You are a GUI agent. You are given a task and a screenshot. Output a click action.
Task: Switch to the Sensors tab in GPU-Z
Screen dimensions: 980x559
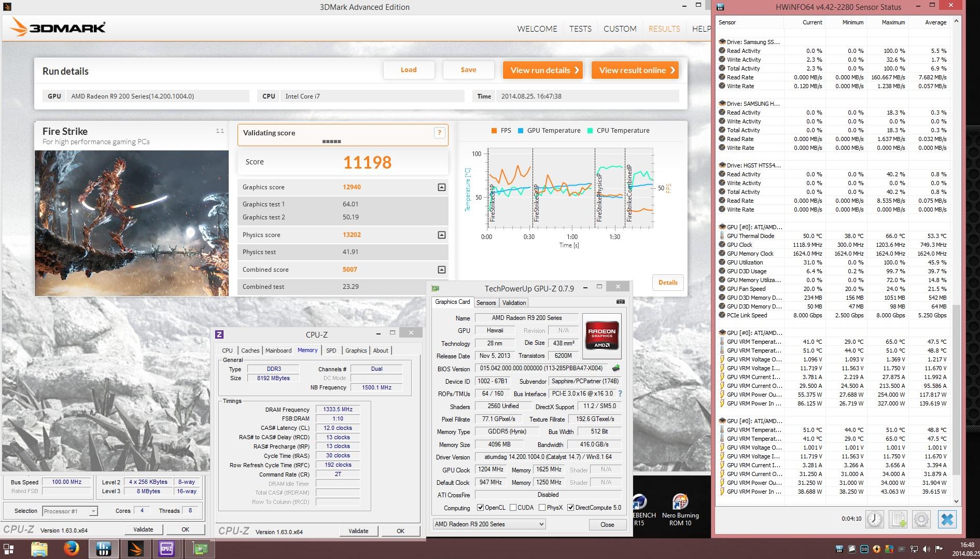coord(486,303)
